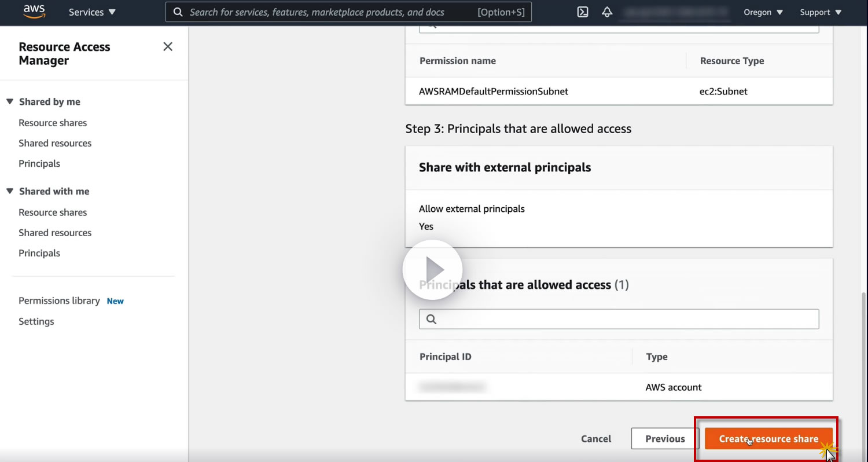
Task: Open Resource Access Manager Settings
Action: pos(36,321)
